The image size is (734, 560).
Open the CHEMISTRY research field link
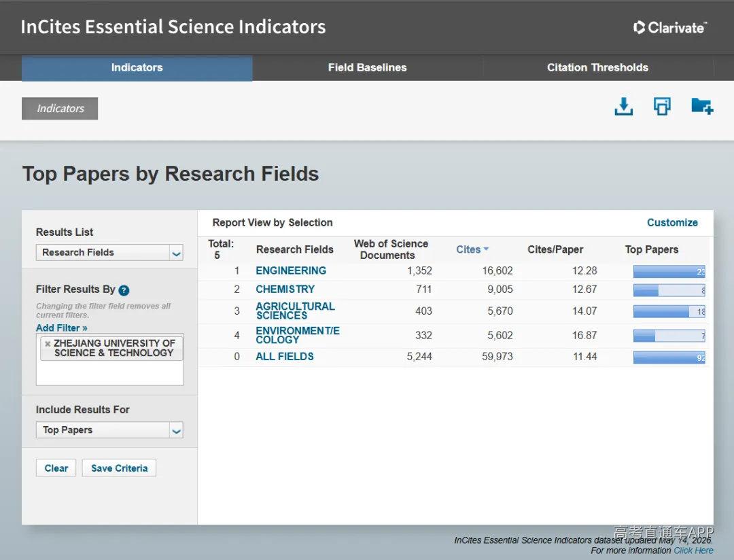pos(285,290)
